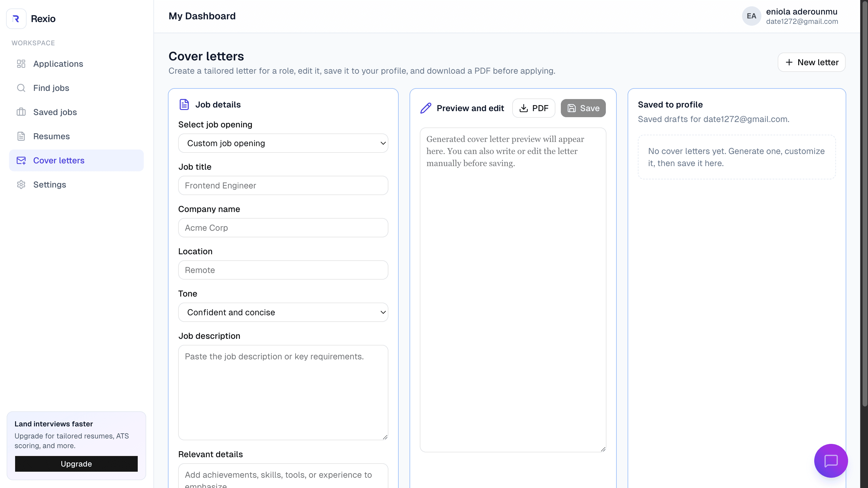Click the eniola aderounmu account name
This screenshot has width=868, height=488.
pyautogui.click(x=802, y=11)
